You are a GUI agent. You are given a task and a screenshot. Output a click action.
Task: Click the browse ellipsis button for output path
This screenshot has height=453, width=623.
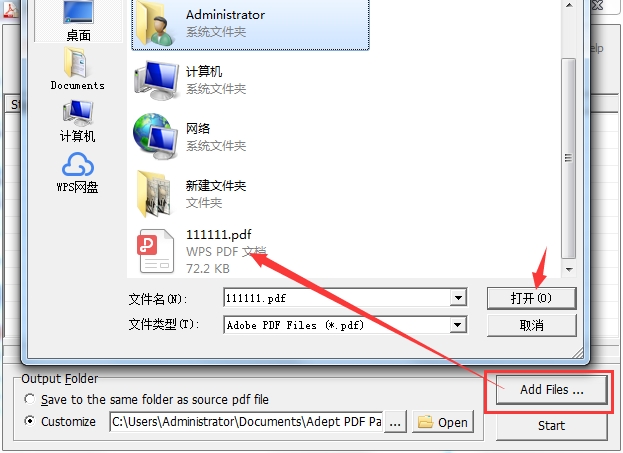[x=395, y=422]
